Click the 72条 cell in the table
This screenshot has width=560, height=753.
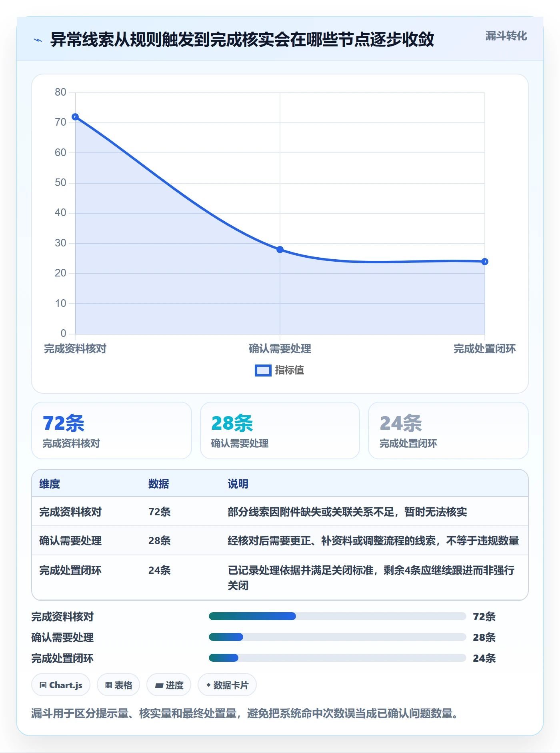tap(160, 512)
